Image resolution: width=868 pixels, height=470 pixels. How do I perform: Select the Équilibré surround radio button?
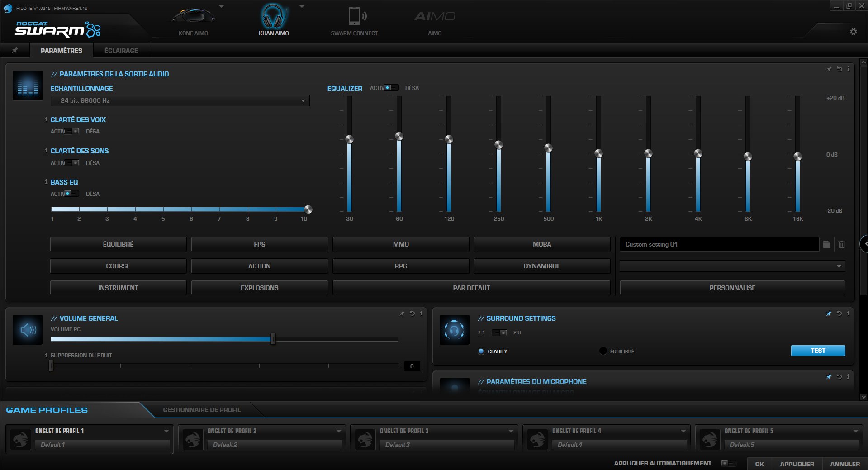[x=603, y=351]
